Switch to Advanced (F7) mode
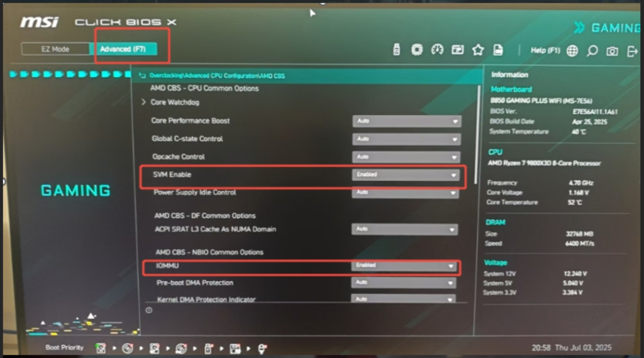 tap(123, 49)
